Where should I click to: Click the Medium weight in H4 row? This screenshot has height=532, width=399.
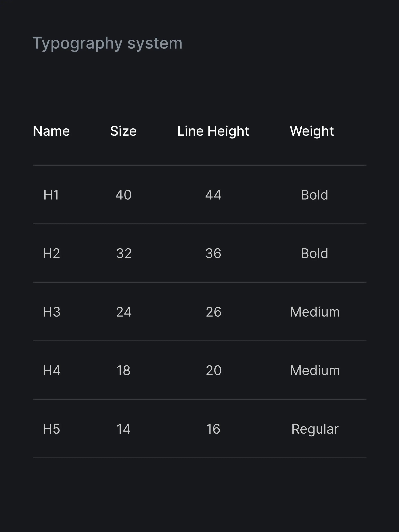coord(315,370)
